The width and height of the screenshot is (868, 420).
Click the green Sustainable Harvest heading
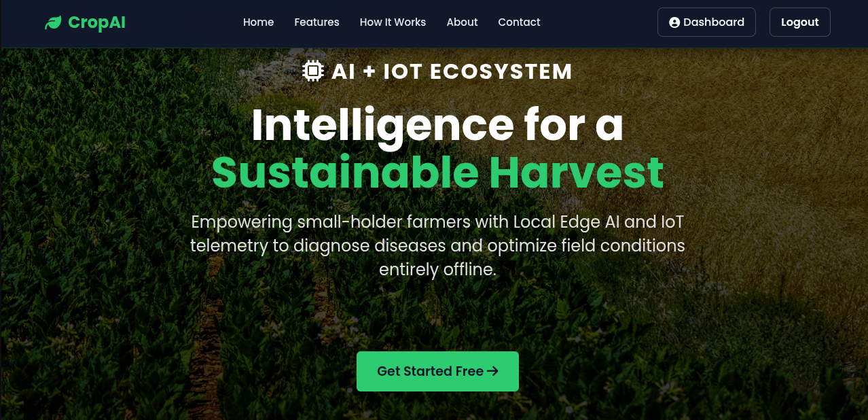[437, 172]
